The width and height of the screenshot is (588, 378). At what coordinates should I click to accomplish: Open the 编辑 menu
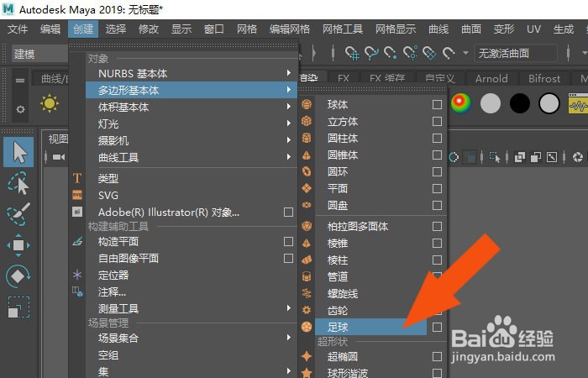click(50, 29)
